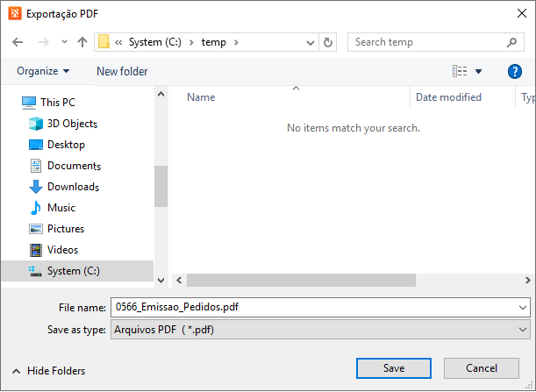Open the Organize menu
Screen dimensions: 536x392
click(x=43, y=71)
